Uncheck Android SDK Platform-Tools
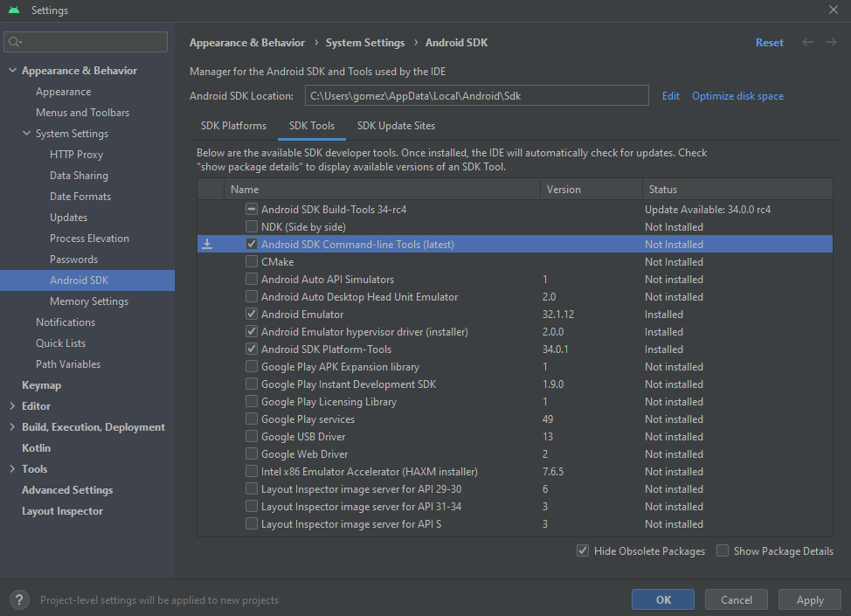This screenshot has width=851, height=616. [x=252, y=349]
